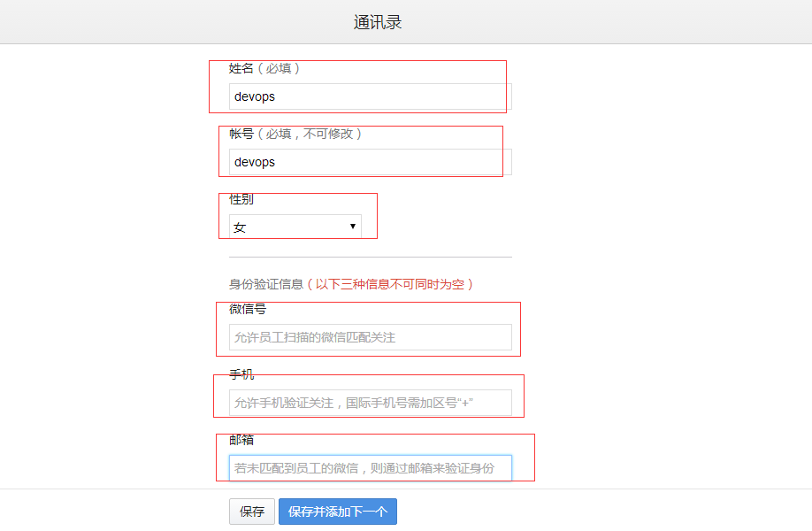Click the 姓名 name input field

click(x=371, y=96)
